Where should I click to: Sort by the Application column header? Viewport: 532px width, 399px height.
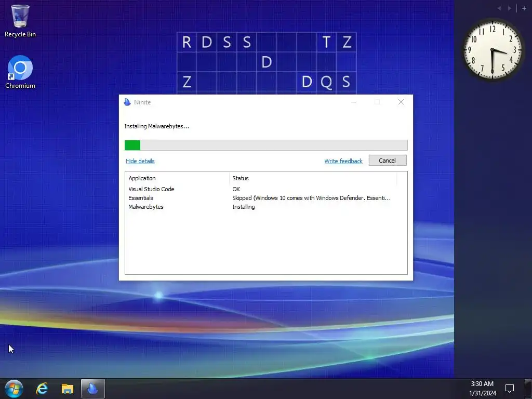(177, 178)
